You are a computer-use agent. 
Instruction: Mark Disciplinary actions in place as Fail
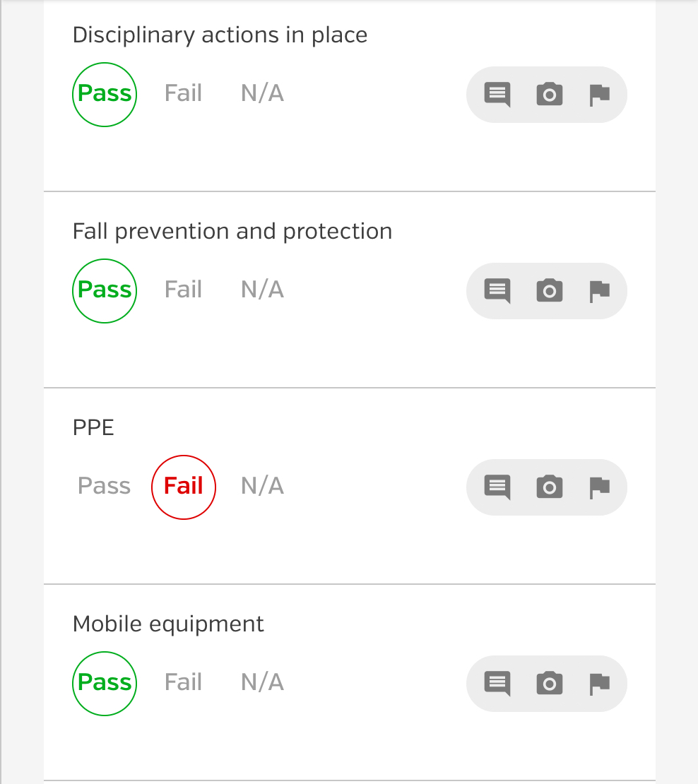click(x=184, y=93)
